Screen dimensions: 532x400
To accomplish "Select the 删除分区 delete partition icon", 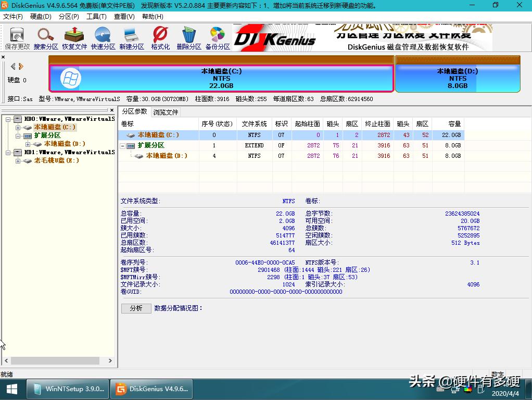I will click(x=188, y=36).
